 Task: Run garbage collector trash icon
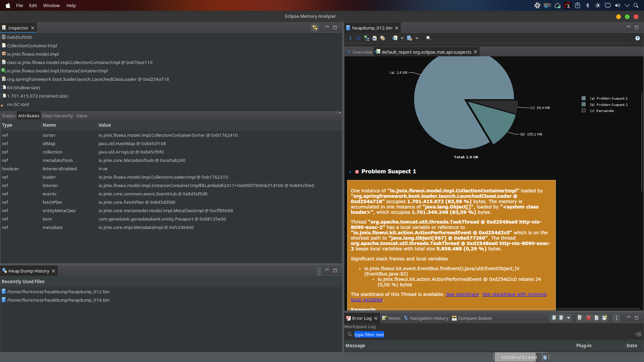click(x=545, y=357)
